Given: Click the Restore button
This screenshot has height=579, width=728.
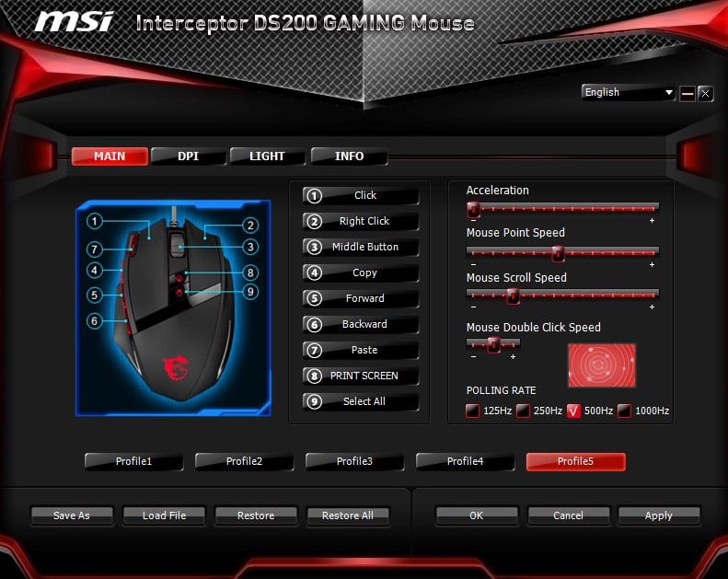Looking at the screenshot, I should point(256,515).
